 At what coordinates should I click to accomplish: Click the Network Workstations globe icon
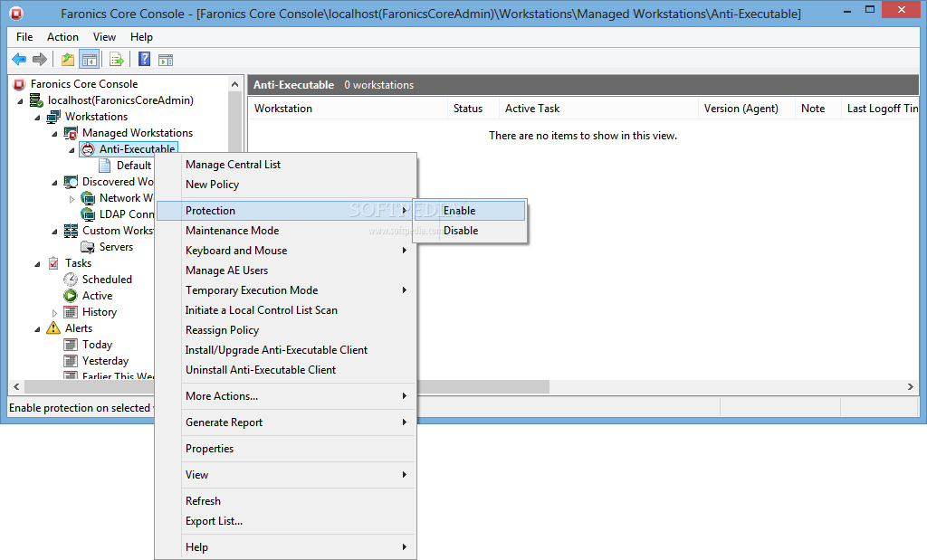(88, 198)
